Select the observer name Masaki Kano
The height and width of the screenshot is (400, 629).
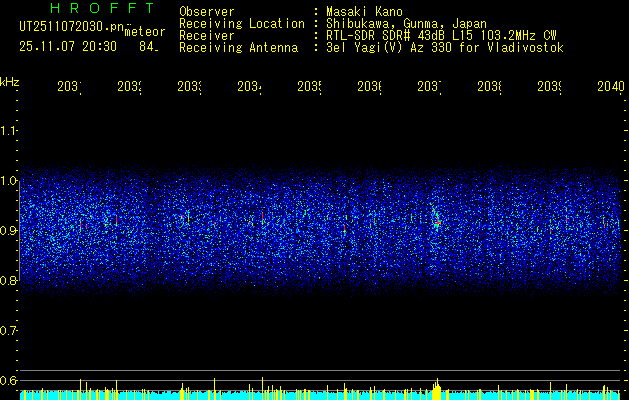(364, 11)
